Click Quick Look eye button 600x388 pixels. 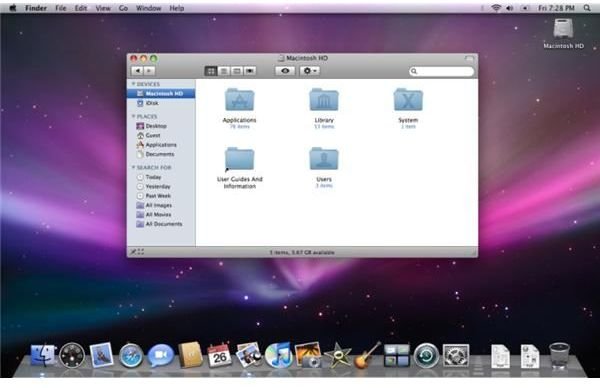[x=285, y=71]
